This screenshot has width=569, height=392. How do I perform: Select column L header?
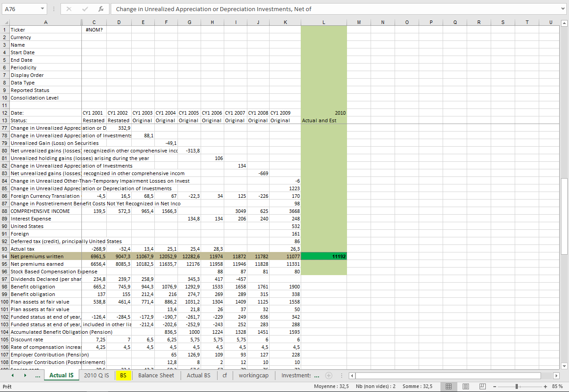(324, 22)
